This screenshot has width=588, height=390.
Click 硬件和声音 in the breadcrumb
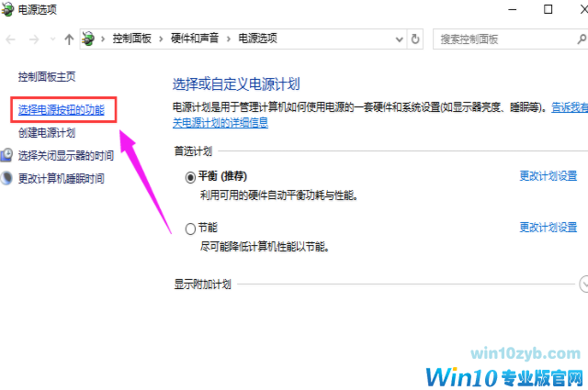pyautogui.click(x=195, y=39)
